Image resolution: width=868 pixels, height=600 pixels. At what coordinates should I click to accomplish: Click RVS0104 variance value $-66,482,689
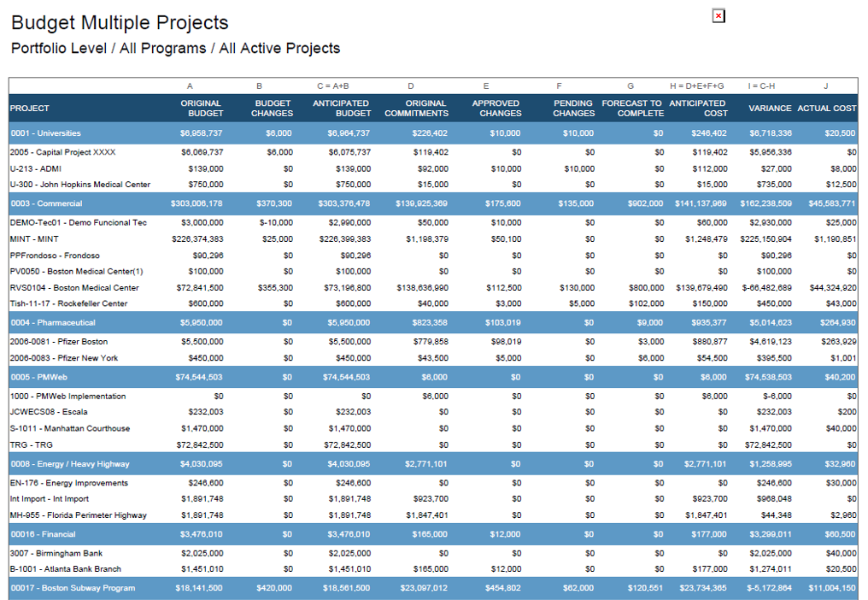(766, 287)
